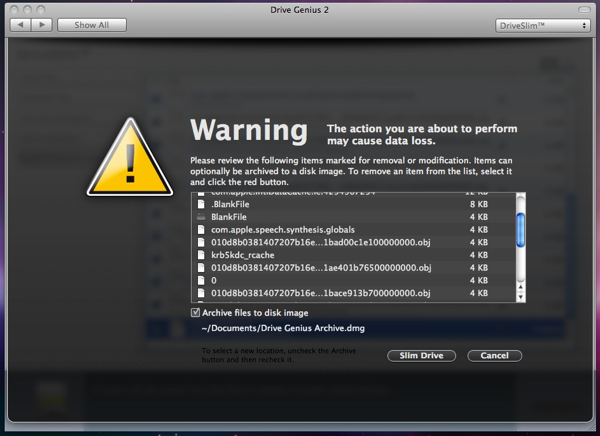Open the DriveSlim tool dropdown

(541, 25)
